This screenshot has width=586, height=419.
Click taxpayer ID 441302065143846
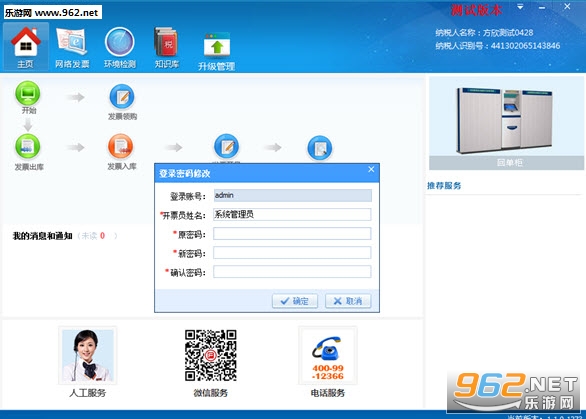(x=525, y=46)
